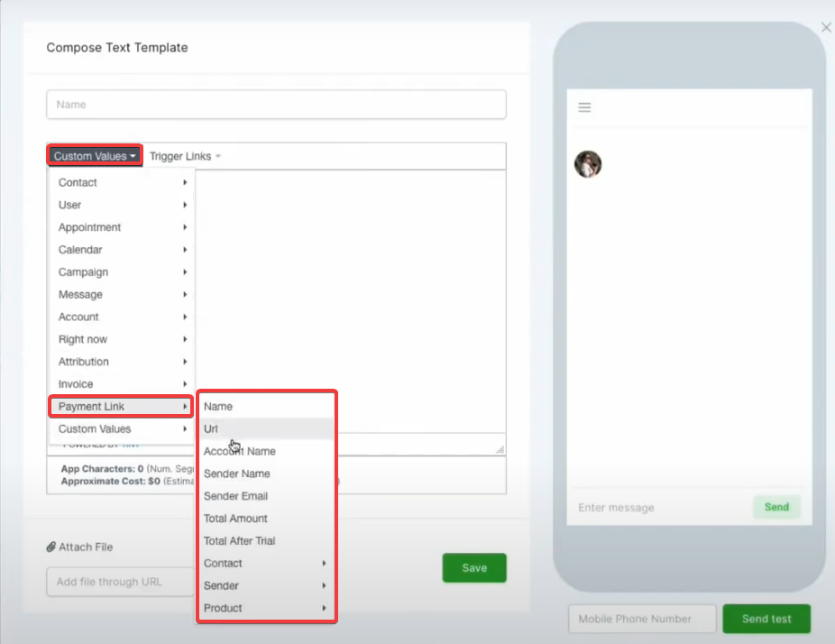Expand Sender in Payment Link submenu

click(x=267, y=585)
